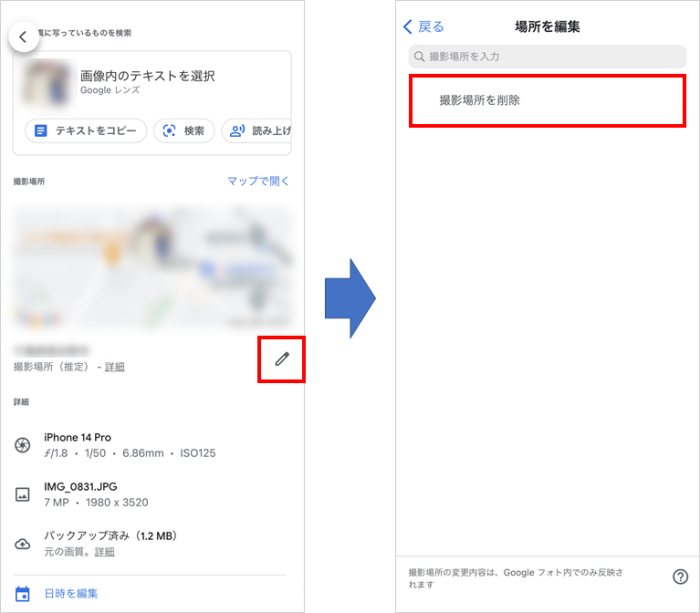Tap the 検索 Lens chip
This screenshot has height=613, width=700.
point(183,131)
